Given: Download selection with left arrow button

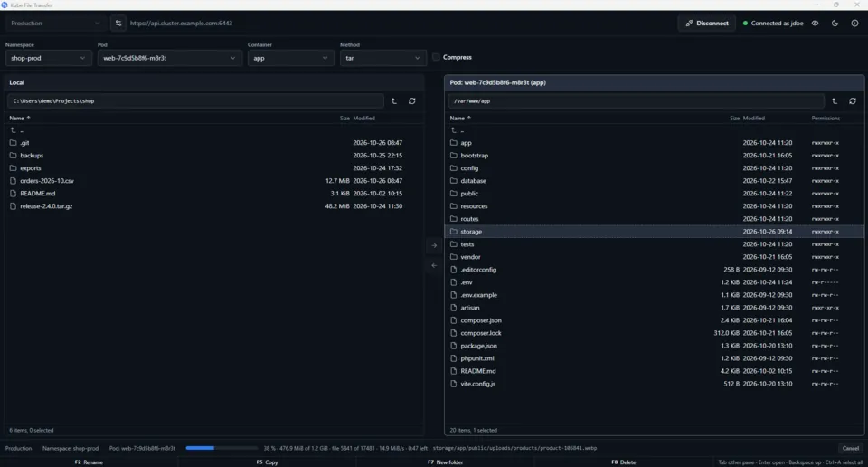Looking at the screenshot, I should (434, 265).
